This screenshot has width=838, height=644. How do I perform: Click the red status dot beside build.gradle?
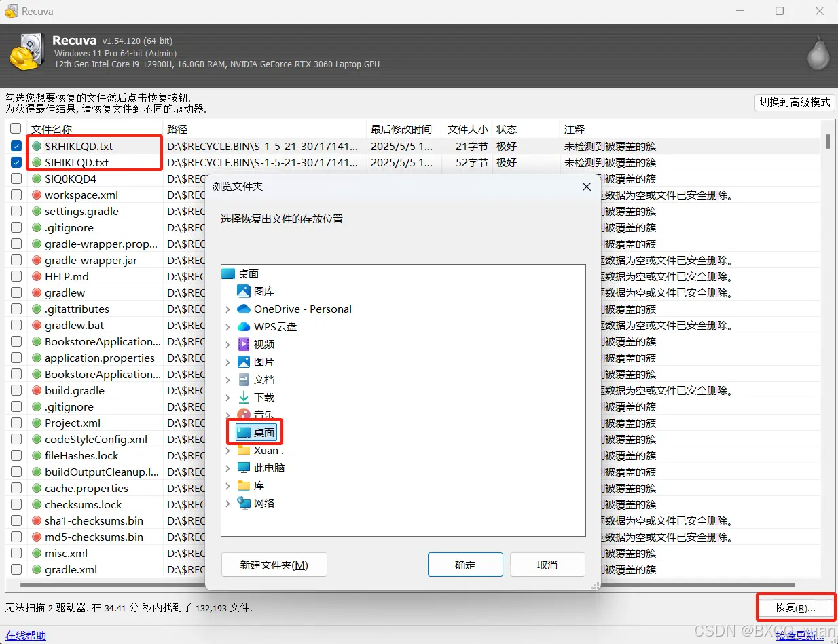[37, 391]
